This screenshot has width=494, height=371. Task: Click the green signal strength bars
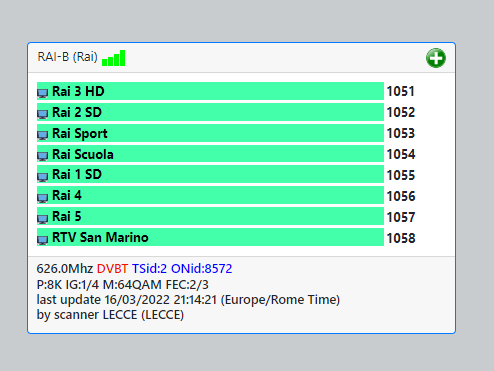pyautogui.click(x=113, y=58)
